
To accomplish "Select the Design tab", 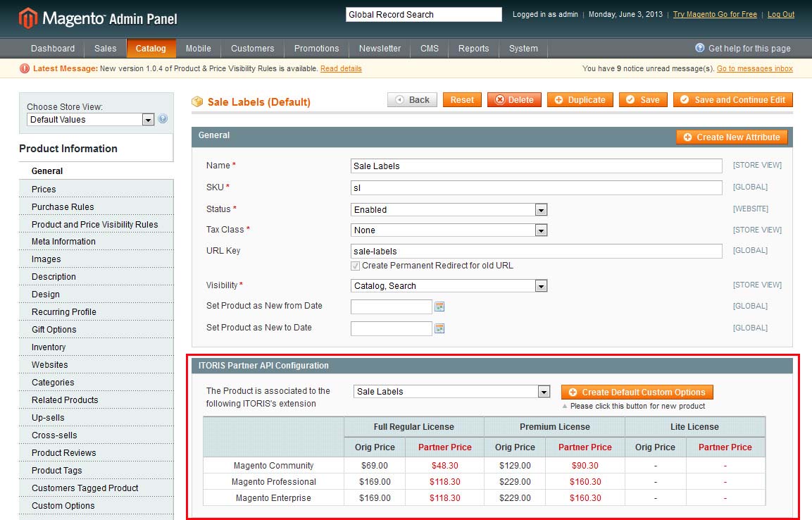I will [96, 295].
